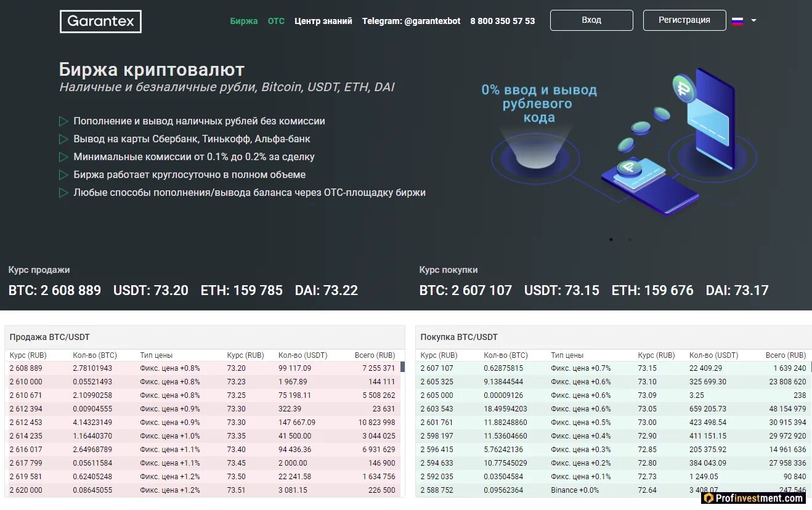Click sell rate DAI: 73.22
This screenshot has height=510, width=812.
coord(327,290)
